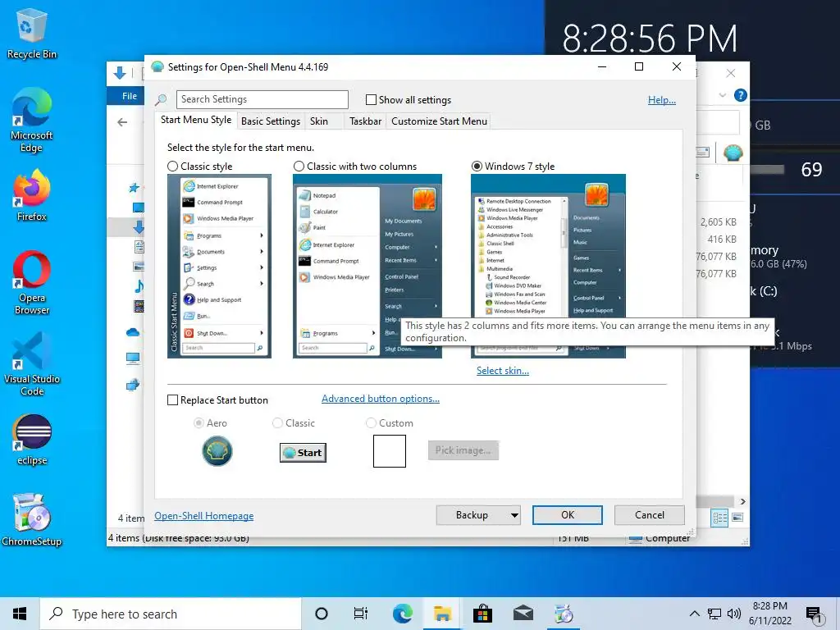Click Cancel button
The image size is (840, 630).
coord(650,515)
